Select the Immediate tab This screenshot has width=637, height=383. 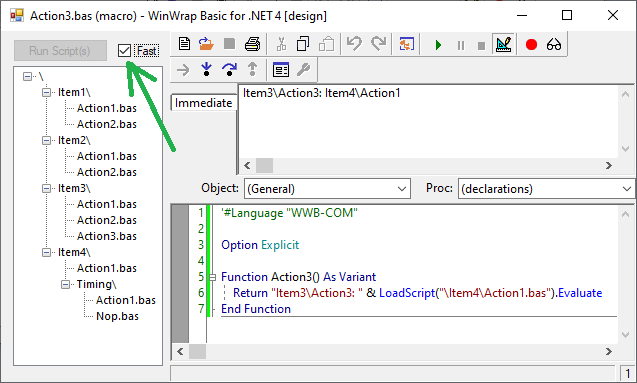204,103
